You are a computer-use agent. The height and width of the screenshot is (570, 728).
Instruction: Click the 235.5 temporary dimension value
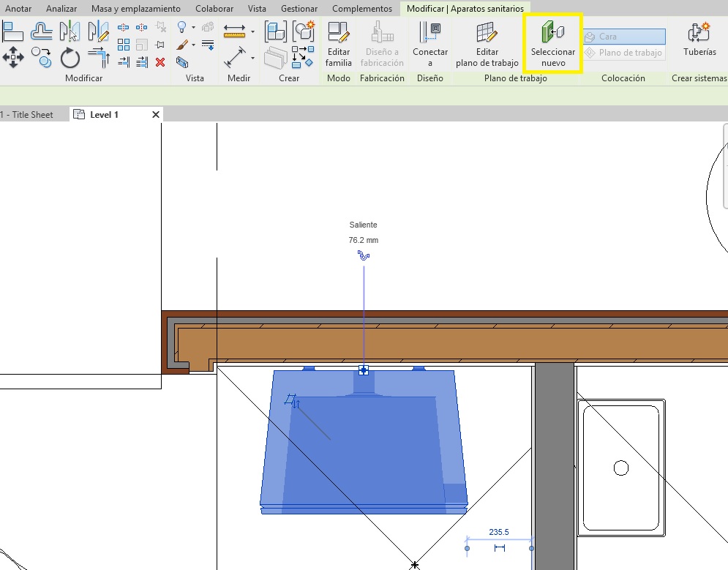click(x=499, y=533)
